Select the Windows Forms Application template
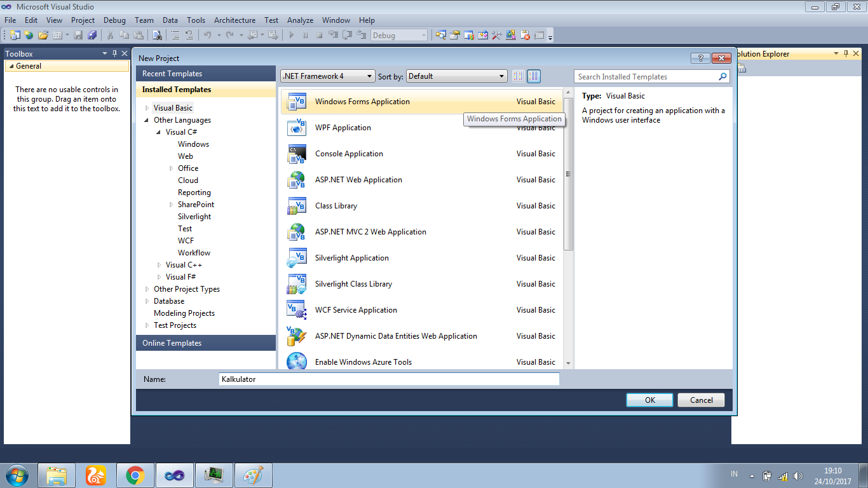The width and height of the screenshot is (868, 488). 422,102
